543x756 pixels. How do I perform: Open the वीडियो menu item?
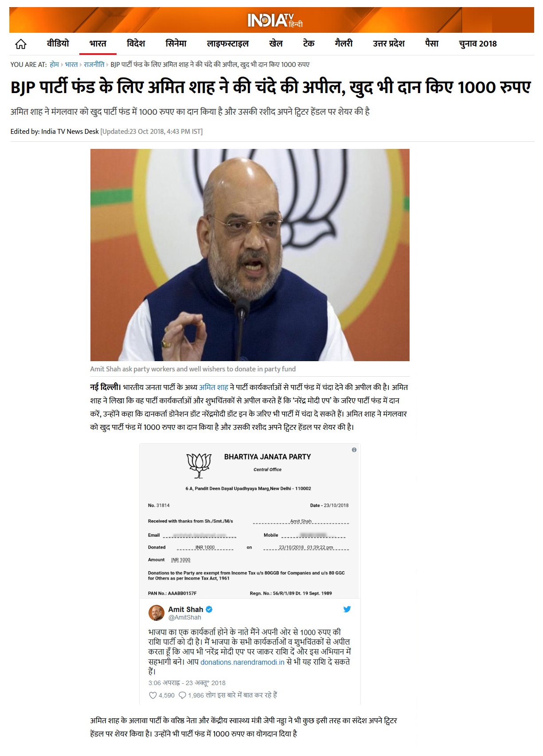point(58,43)
